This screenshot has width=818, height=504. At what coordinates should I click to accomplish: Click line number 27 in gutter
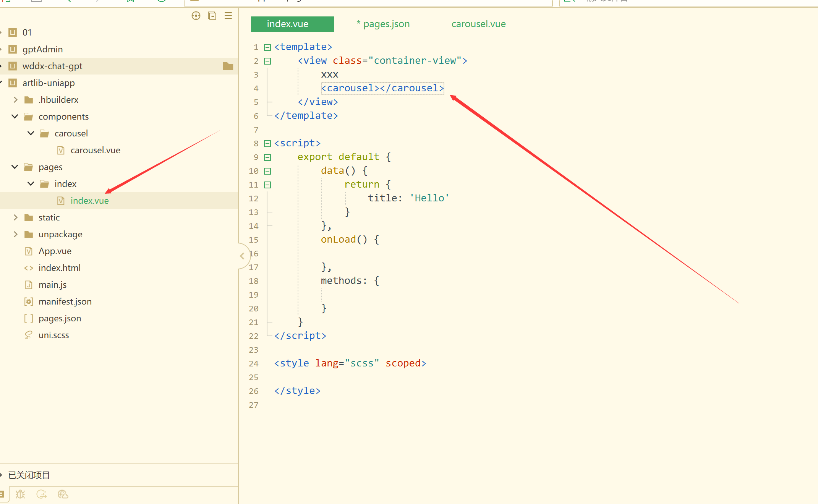pyautogui.click(x=254, y=405)
